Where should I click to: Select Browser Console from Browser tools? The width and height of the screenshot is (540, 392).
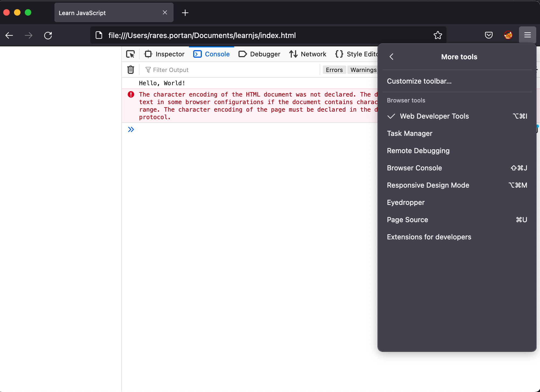pos(414,168)
